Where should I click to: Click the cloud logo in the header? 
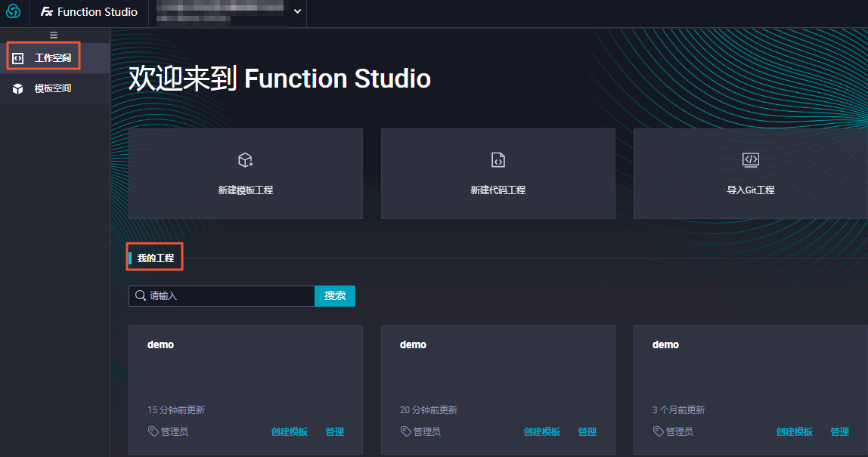pyautogui.click(x=14, y=11)
